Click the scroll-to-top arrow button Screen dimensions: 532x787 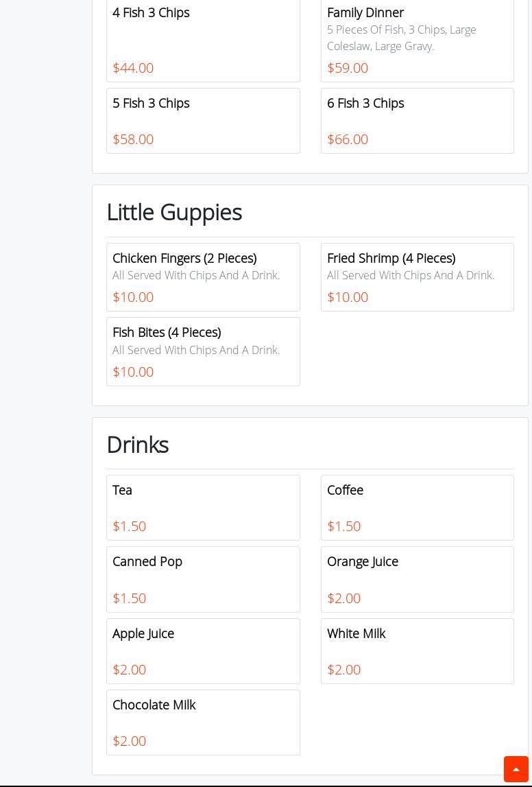point(516,769)
